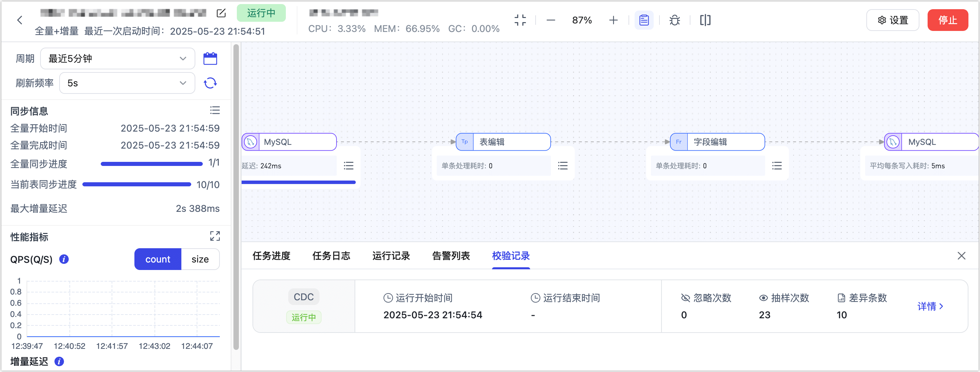This screenshot has width=980, height=372.
Task: Switch QPS metric back to count
Action: point(157,259)
